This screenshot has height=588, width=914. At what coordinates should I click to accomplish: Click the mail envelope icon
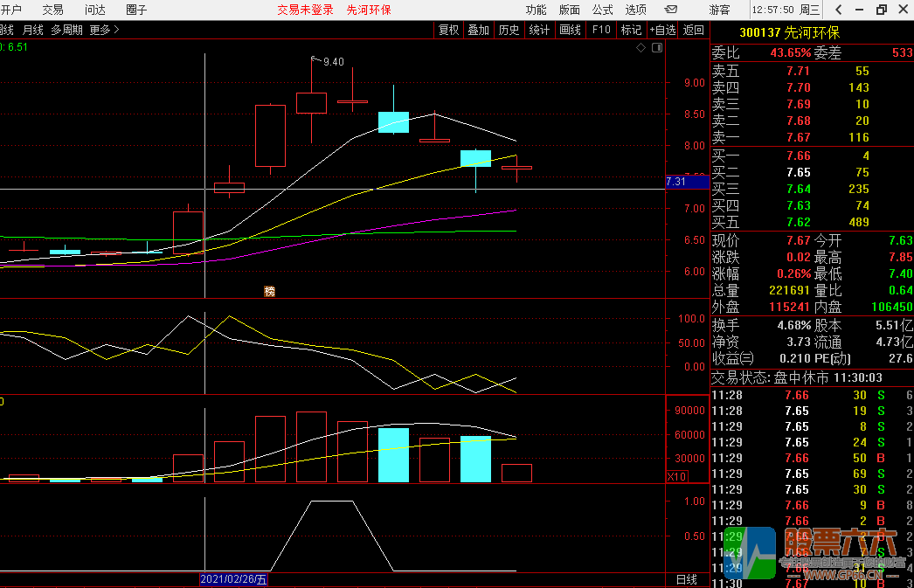tap(670, 10)
